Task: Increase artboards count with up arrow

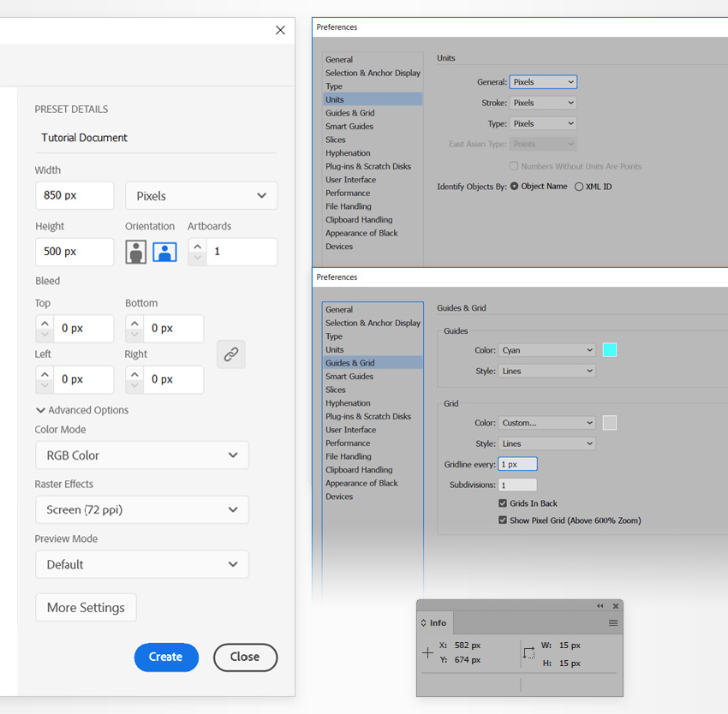Action: point(197,246)
